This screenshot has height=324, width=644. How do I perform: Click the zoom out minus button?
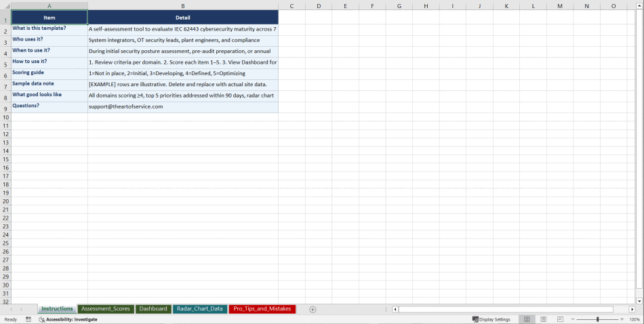[573, 319]
